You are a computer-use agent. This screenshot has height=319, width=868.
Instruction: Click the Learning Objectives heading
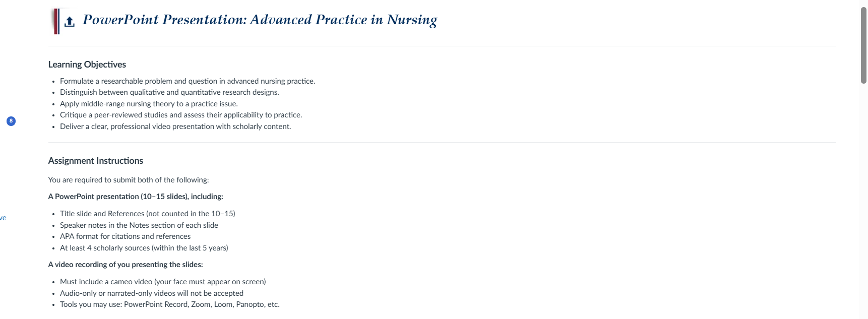tap(87, 65)
